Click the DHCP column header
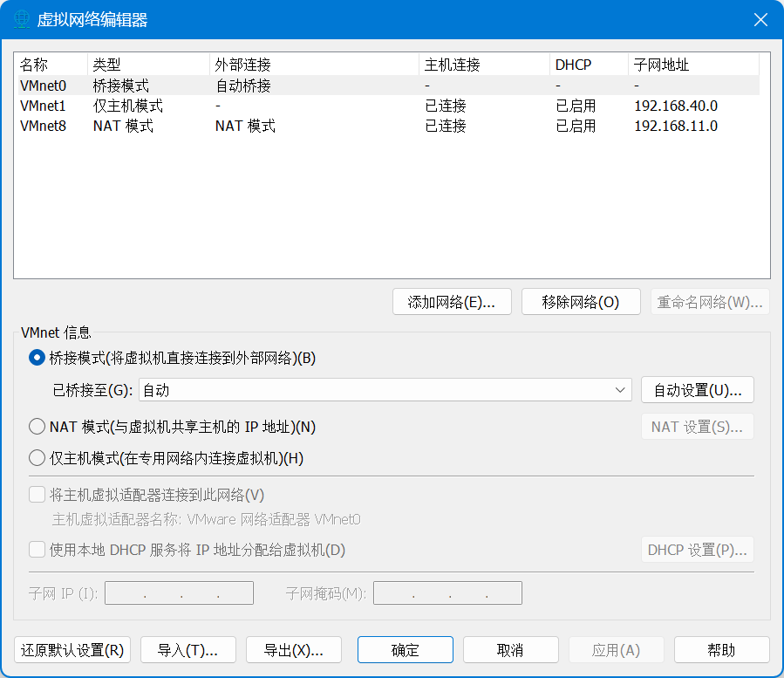 [x=589, y=65]
